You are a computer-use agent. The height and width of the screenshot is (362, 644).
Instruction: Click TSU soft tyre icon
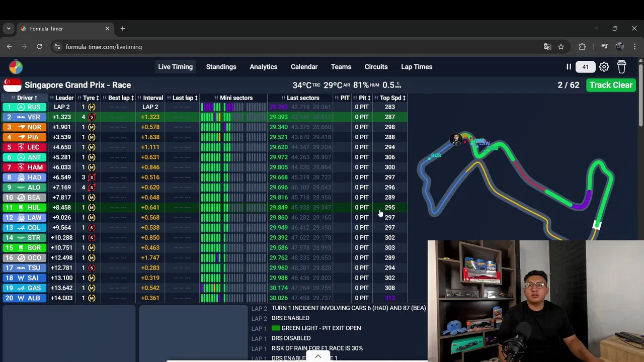pos(92,268)
